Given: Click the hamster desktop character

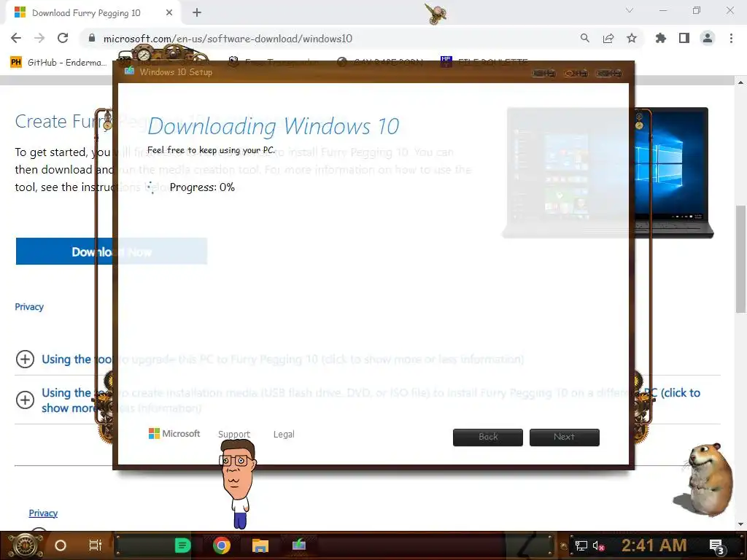Looking at the screenshot, I should 704,479.
